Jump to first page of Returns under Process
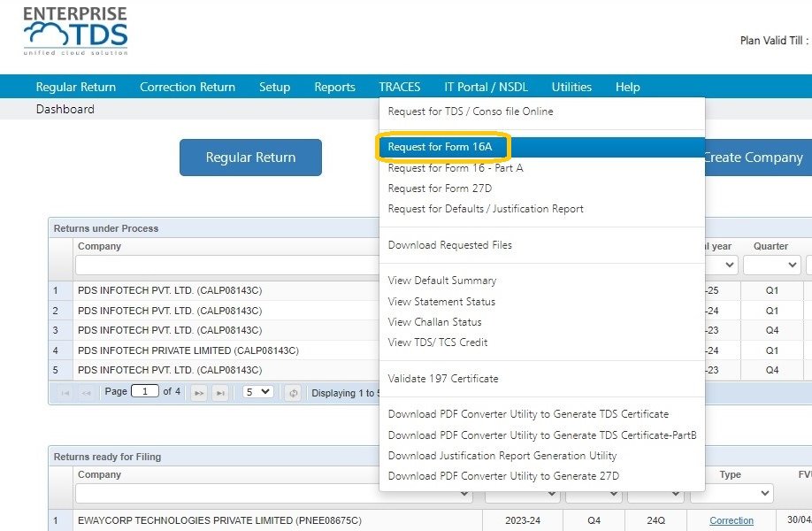 [x=66, y=392]
